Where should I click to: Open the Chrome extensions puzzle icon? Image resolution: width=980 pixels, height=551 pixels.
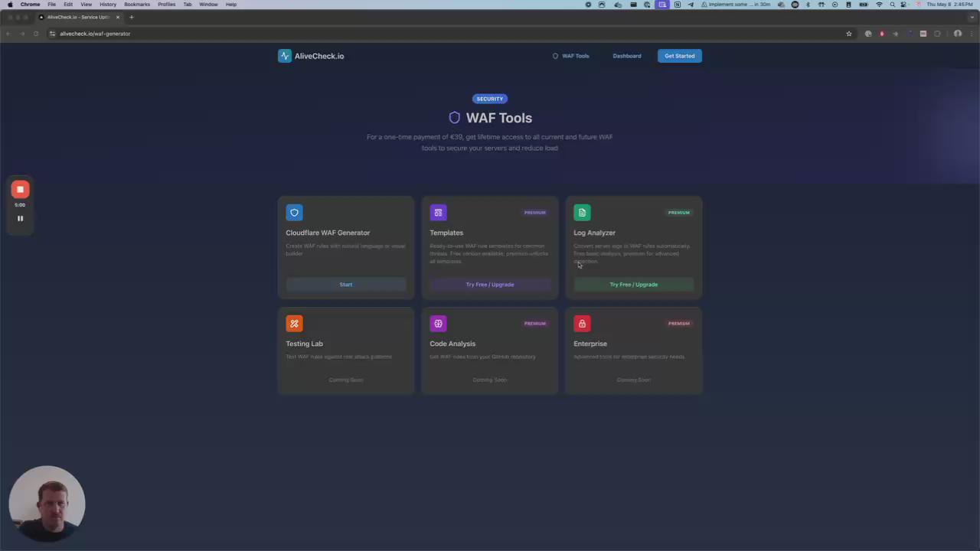(x=937, y=34)
